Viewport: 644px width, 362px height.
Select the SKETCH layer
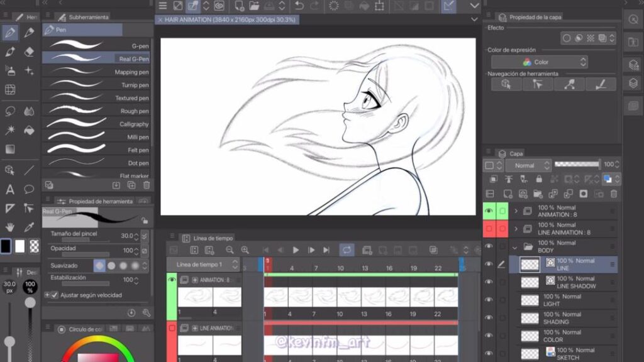[x=563, y=353]
